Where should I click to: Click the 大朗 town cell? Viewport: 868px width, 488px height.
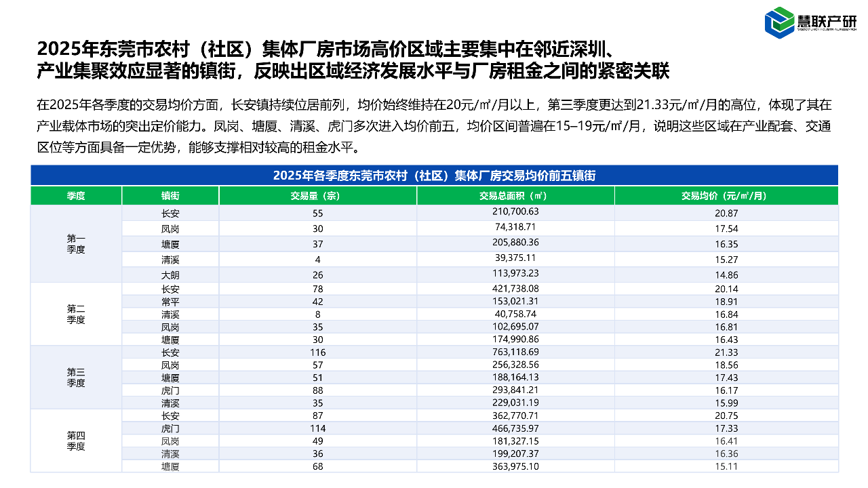tap(170, 275)
